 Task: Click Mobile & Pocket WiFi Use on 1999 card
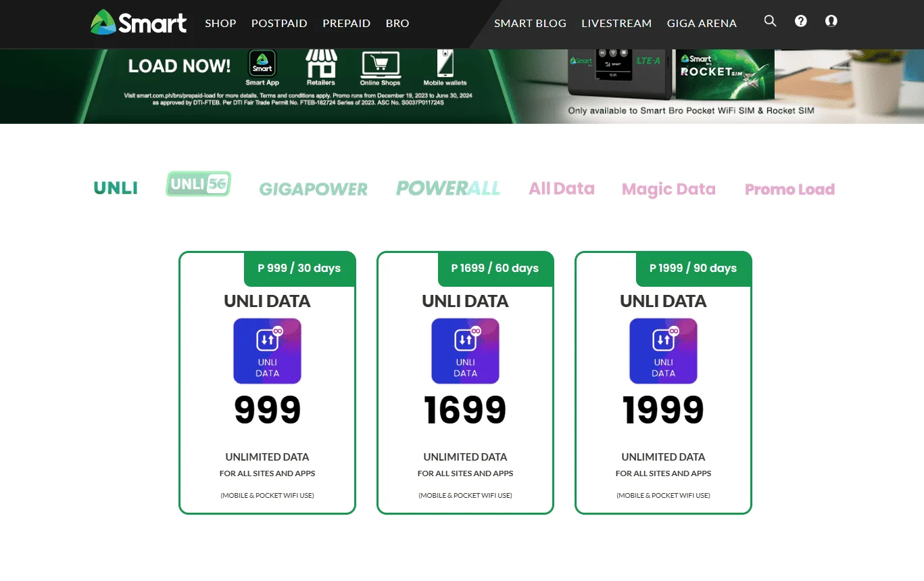[663, 496]
